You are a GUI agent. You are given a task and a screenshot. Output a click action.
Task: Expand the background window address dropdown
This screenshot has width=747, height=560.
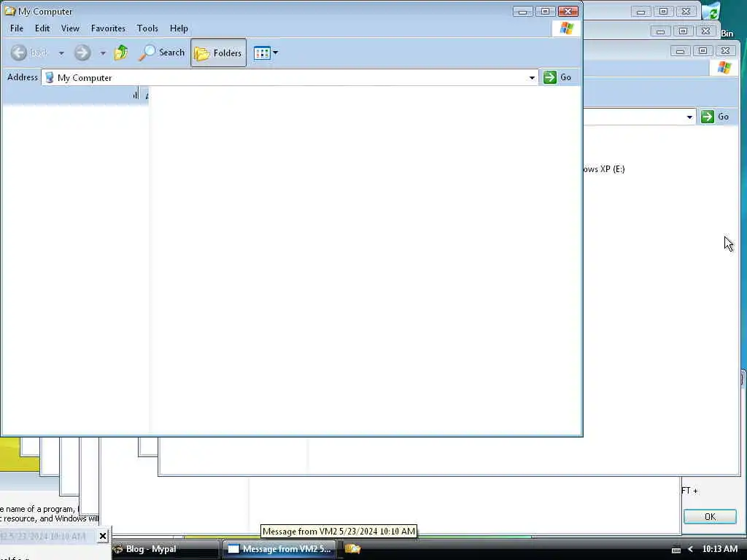(x=689, y=117)
